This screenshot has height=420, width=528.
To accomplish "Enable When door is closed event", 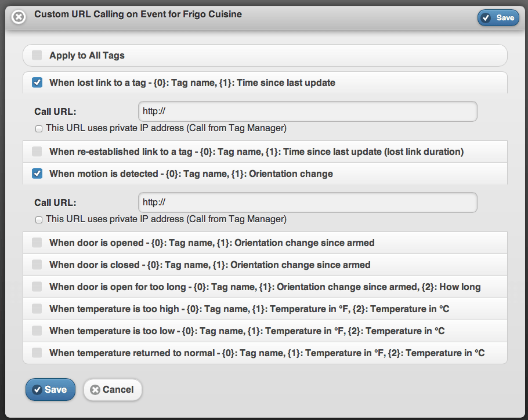I will 37,265.
